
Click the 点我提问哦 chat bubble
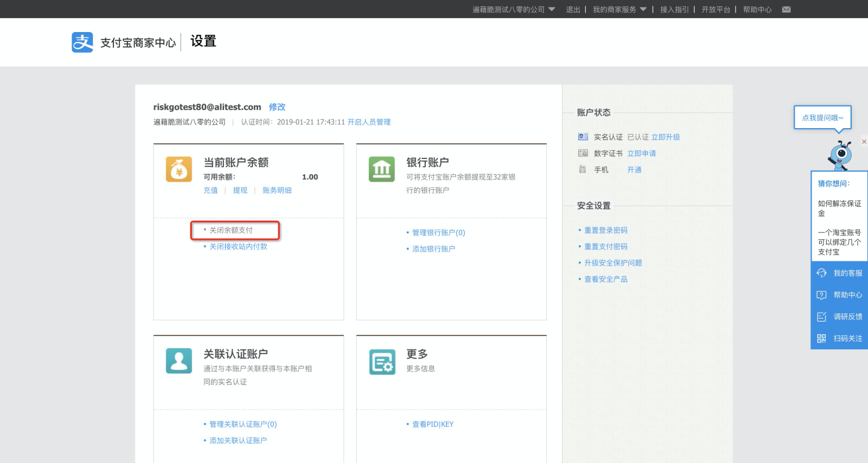[822, 117]
